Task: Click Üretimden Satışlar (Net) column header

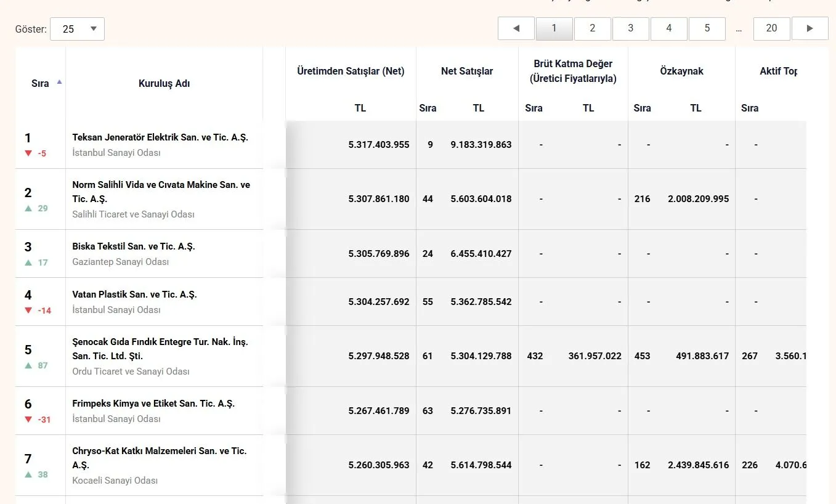Action: coord(351,71)
